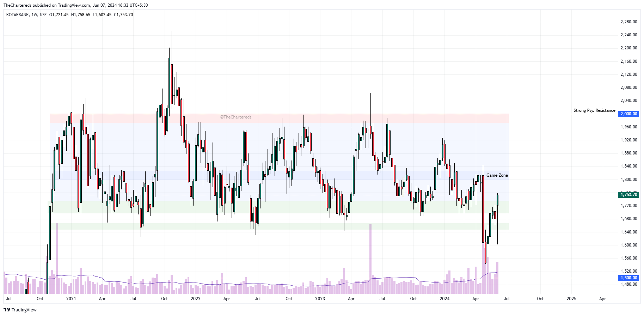The height and width of the screenshot is (316, 644).
Task: Click the blue 2,000.00 price tag
Action: 628,114
